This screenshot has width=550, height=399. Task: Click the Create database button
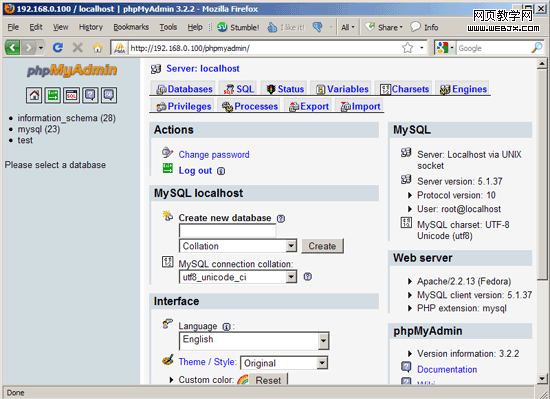pos(322,246)
